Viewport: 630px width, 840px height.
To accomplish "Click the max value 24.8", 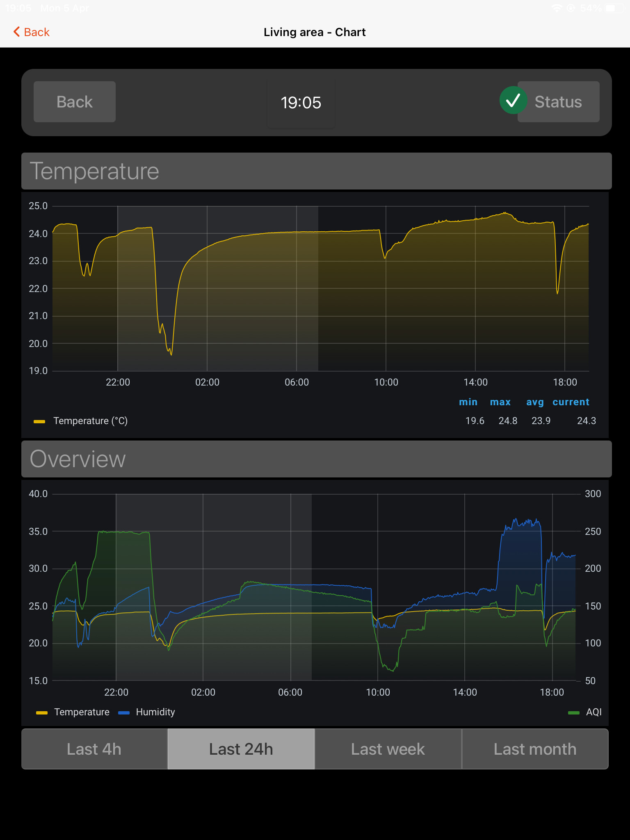I will (x=508, y=421).
